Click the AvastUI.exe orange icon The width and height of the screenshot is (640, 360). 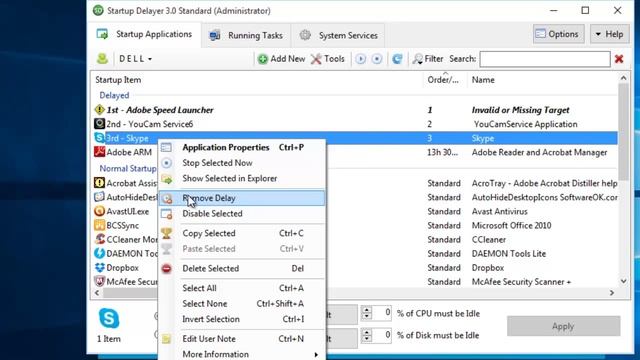[x=99, y=211]
